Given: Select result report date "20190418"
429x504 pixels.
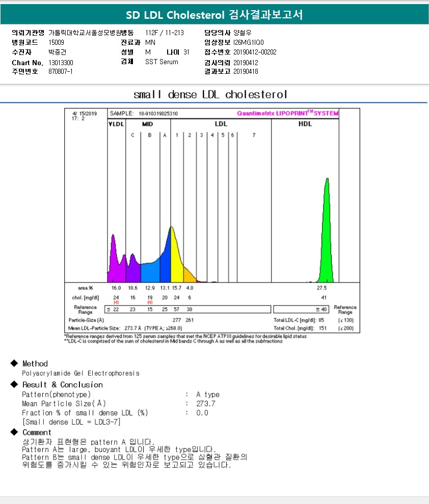Looking at the screenshot, I should [x=246, y=71].
